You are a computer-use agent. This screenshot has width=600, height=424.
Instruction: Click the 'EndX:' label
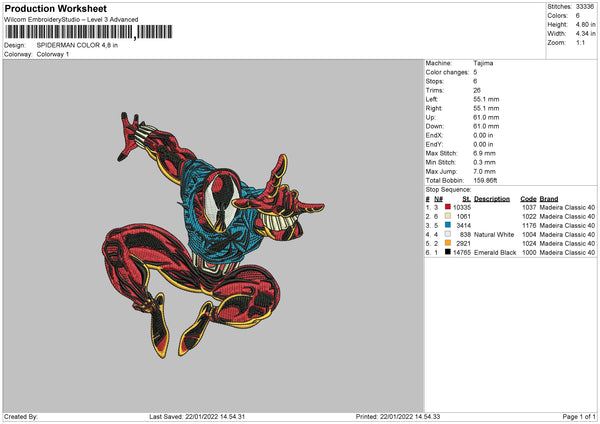pyautogui.click(x=434, y=135)
